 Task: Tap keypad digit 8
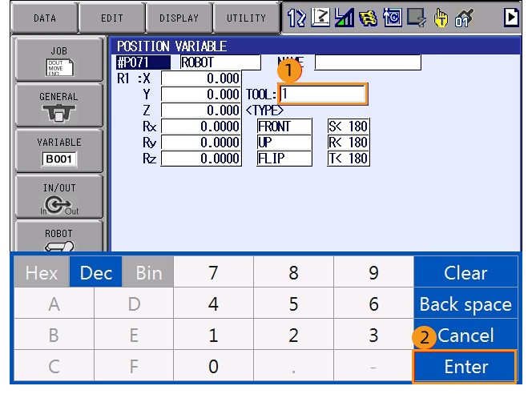coord(293,272)
